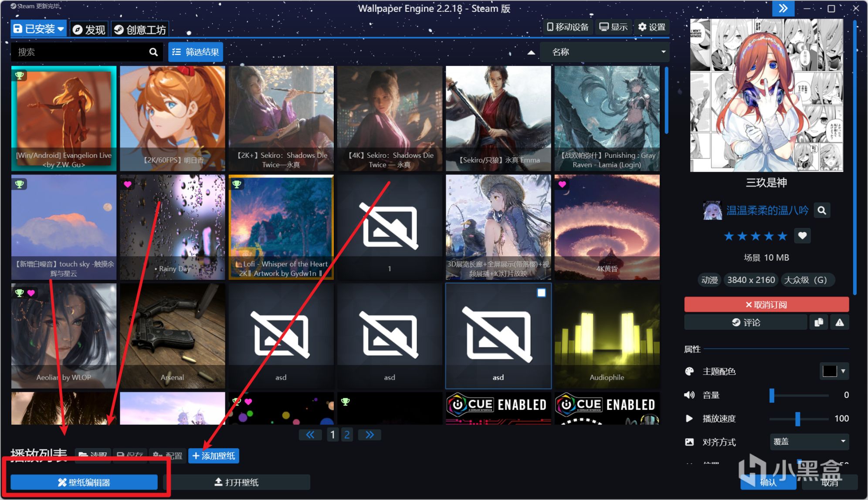Click the 播放速度 playback speed slider
Image resolution: width=868 pixels, height=500 pixels.
799,418
